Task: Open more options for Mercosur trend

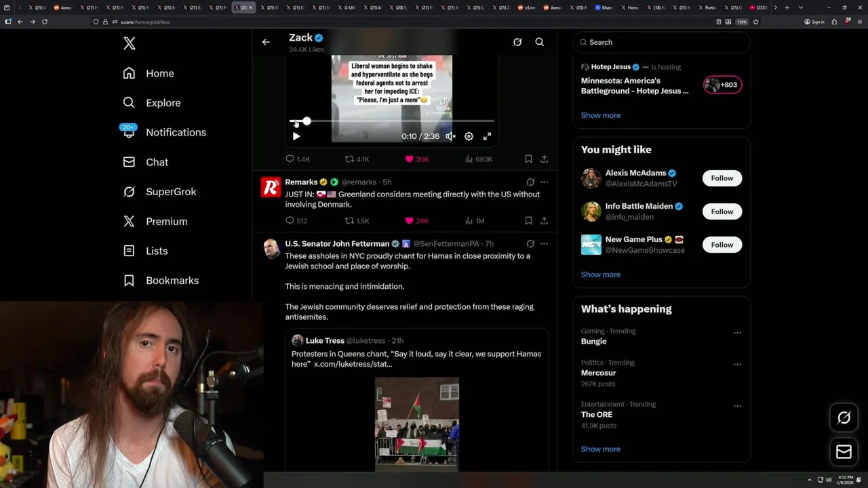Action: click(x=737, y=364)
